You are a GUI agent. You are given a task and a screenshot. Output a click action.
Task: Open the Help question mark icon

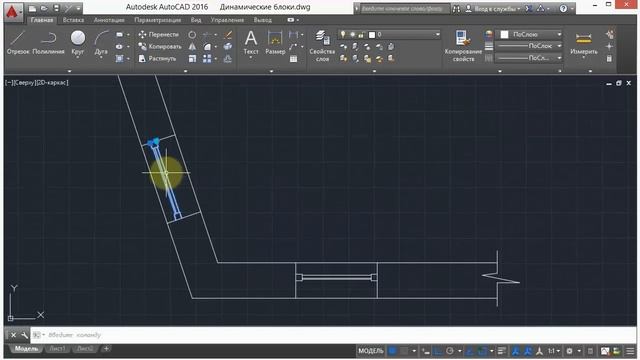click(x=563, y=9)
